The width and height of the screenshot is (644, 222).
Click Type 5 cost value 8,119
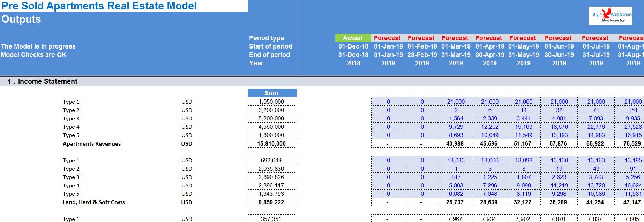point(524,194)
